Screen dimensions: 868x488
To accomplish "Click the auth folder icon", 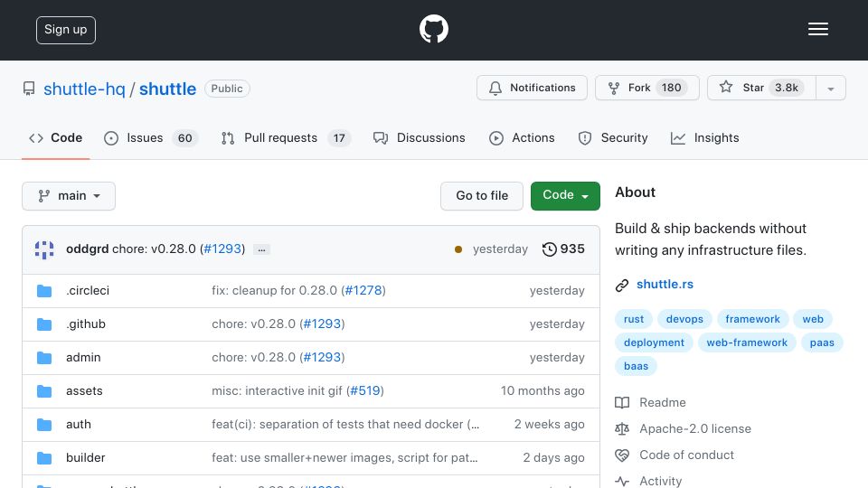I will tap(44, 425).
